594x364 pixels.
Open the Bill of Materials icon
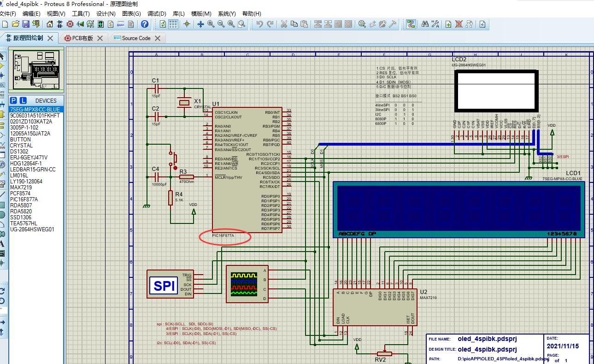pos(111,24)
